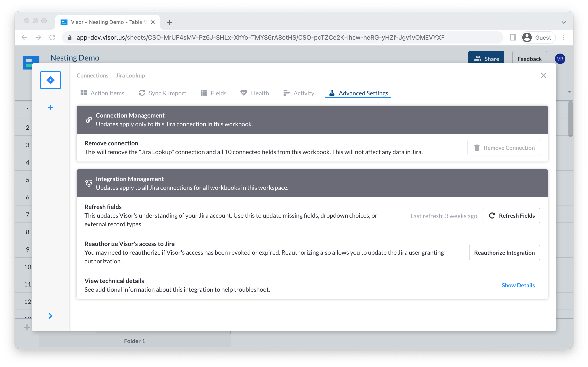Click the Folder 1 label
The height and width of the screenshot is (367, 588).
click(135, 341)
